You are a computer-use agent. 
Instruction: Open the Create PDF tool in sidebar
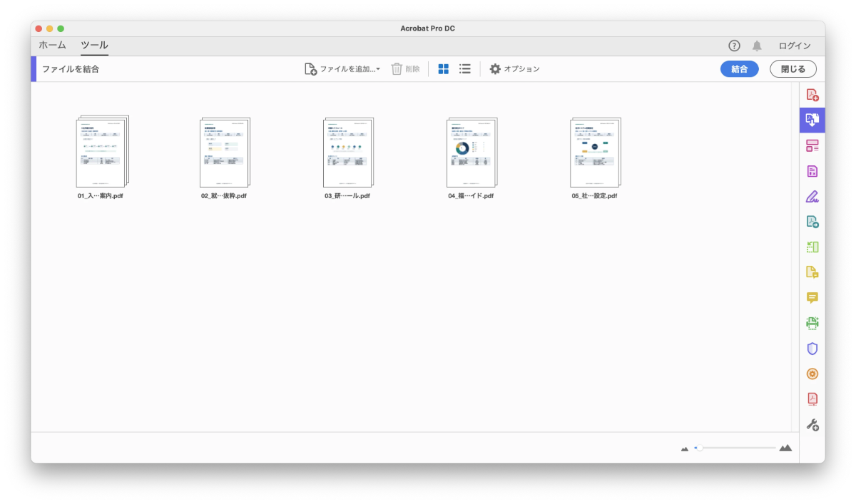point(812,94)
